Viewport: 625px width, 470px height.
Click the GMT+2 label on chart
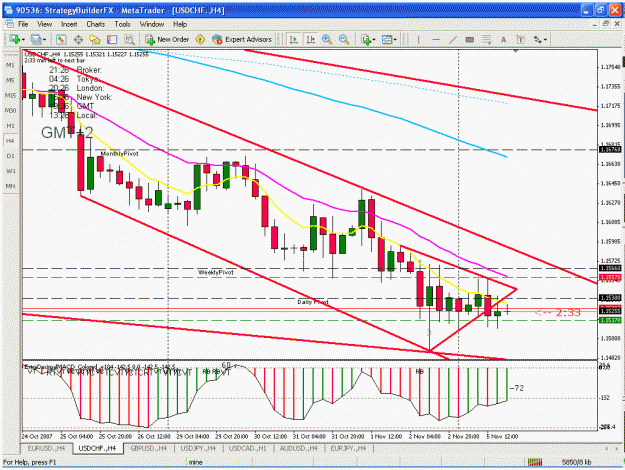(67, 133)
